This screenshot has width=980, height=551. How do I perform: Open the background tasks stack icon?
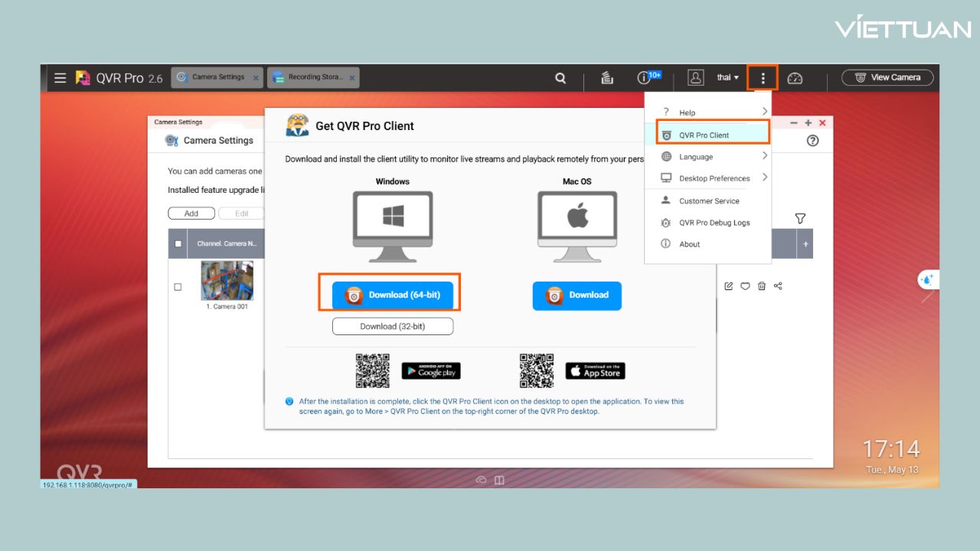607,77
